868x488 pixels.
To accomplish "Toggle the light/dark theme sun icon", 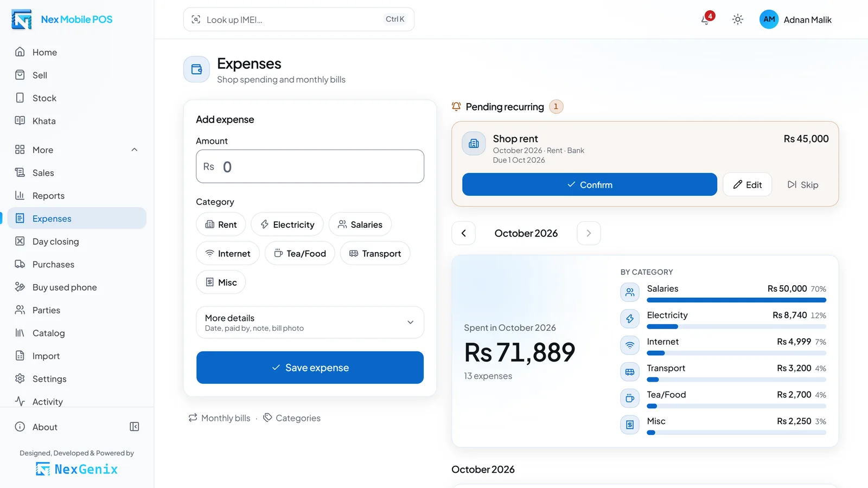I will [x=737, y=20].
